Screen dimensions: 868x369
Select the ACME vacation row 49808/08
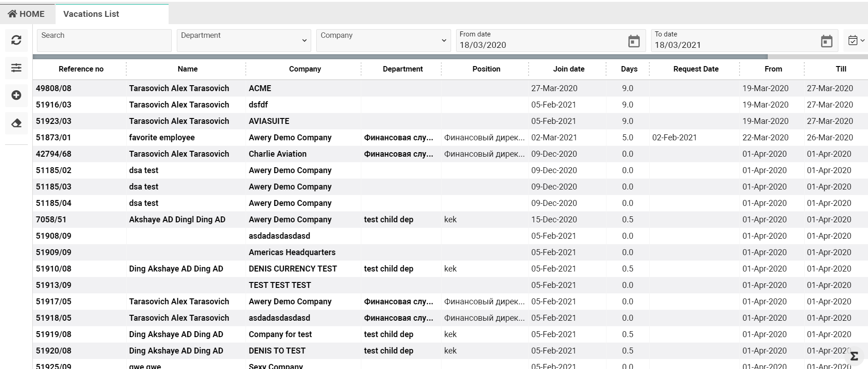(x=54, y=88)
